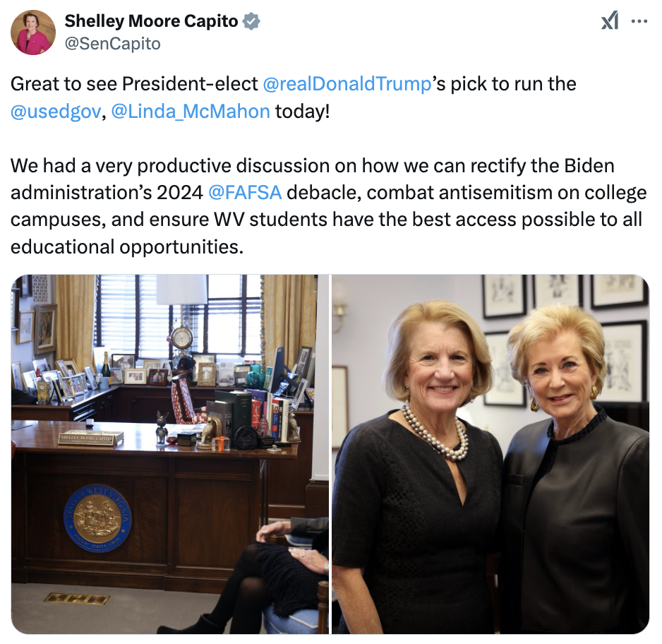Open the Grok explain-post icon

610,20
